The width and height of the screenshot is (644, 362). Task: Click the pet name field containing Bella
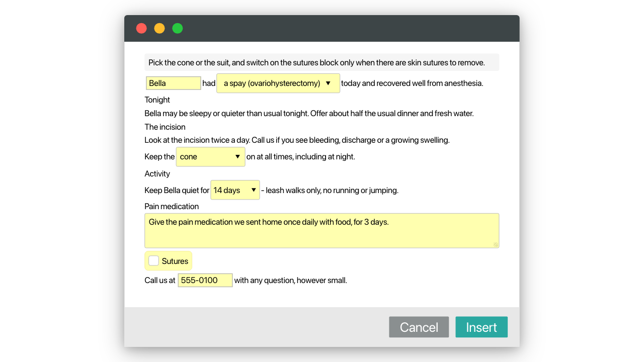[x=174, y=83]
